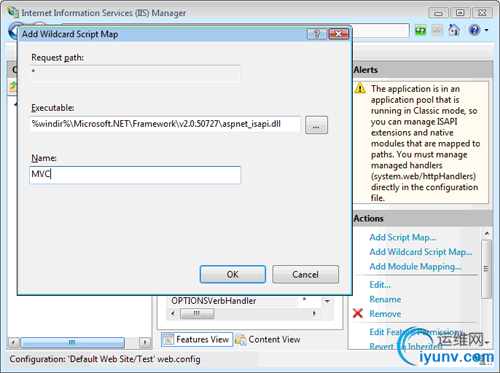Click the handler list horizontal scroll left arrow
Screen dimensions: 500x373
[173, 313]
